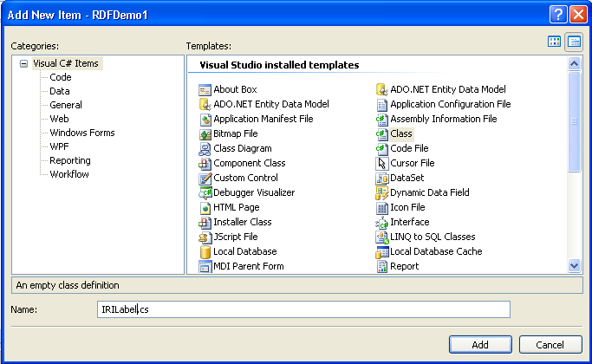Choose the Bitmap File template icon
592x364 pixels.
tap(205, 133)
